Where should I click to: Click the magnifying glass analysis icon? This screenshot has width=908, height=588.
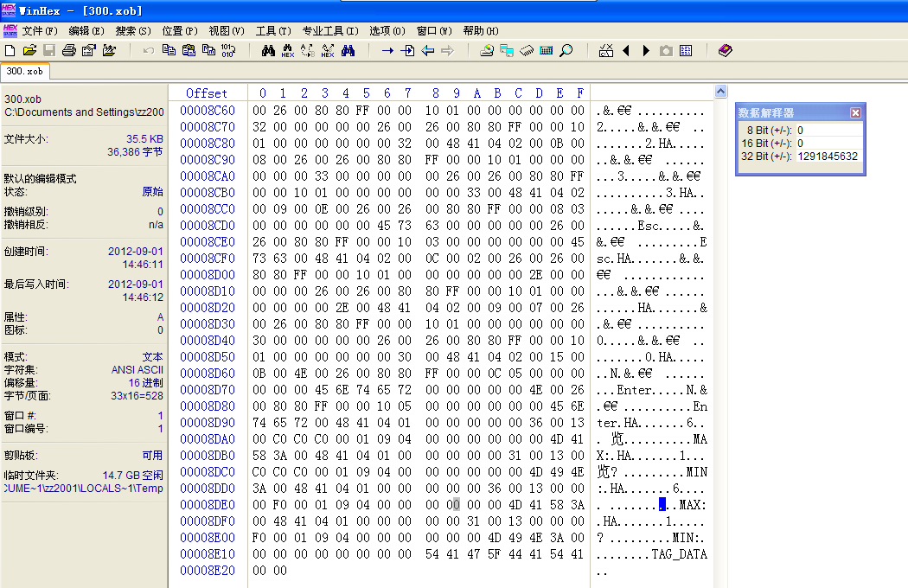(x=566, y=51)
